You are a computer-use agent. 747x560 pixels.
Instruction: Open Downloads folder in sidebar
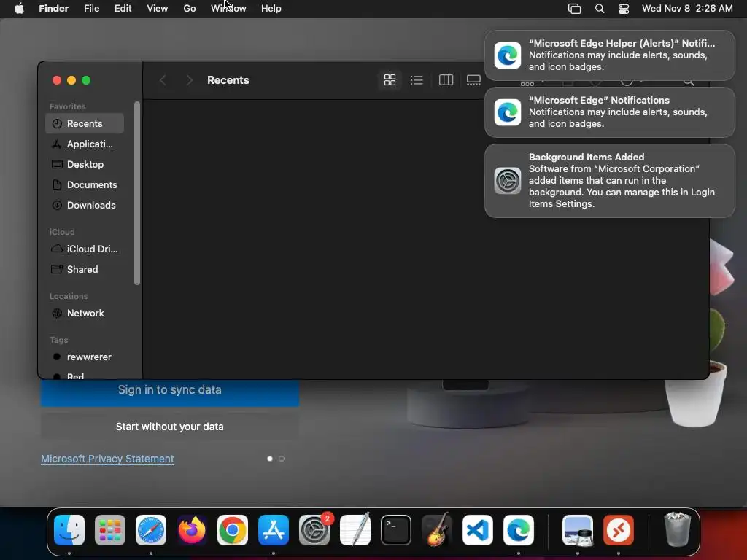(85, 205)
